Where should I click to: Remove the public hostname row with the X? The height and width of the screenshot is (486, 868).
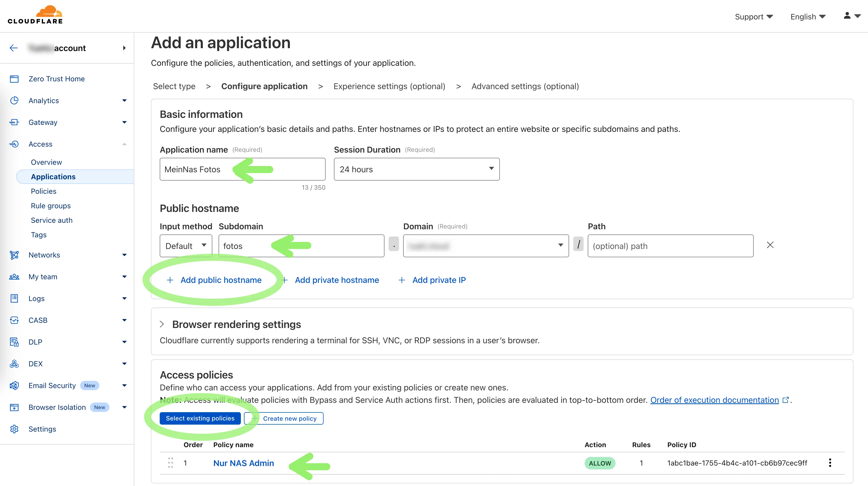coord(770,245)
